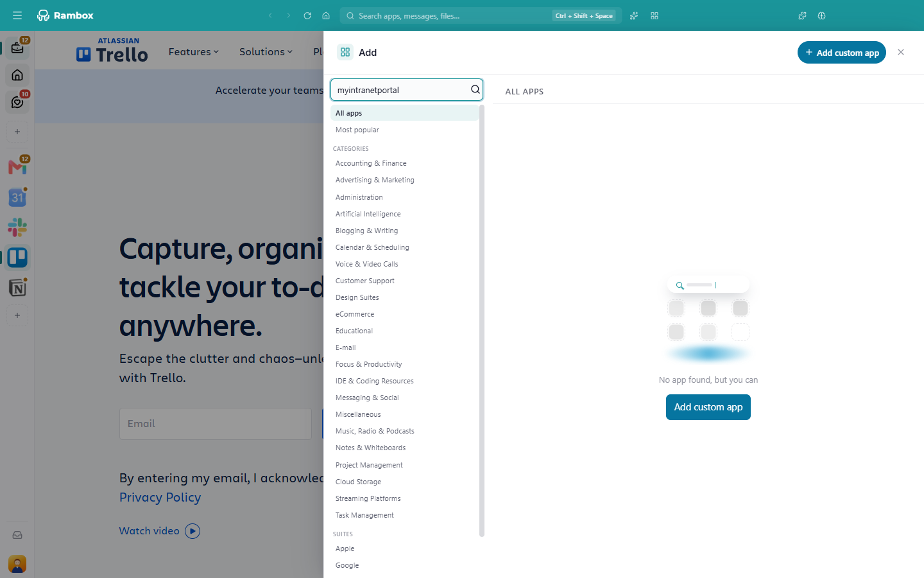Screen dimensions: 924x578
Task: Open Gmail app in sidebar
Action: pos(17,167)
